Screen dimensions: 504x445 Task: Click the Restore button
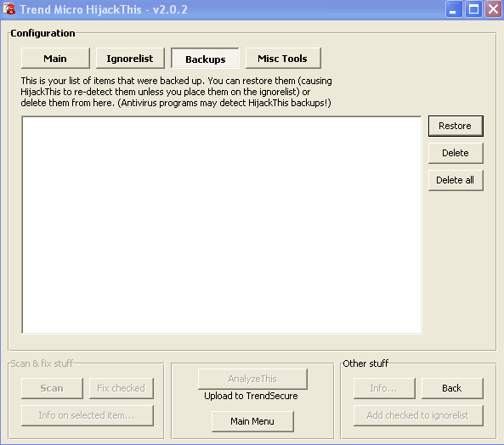[456, 126]
